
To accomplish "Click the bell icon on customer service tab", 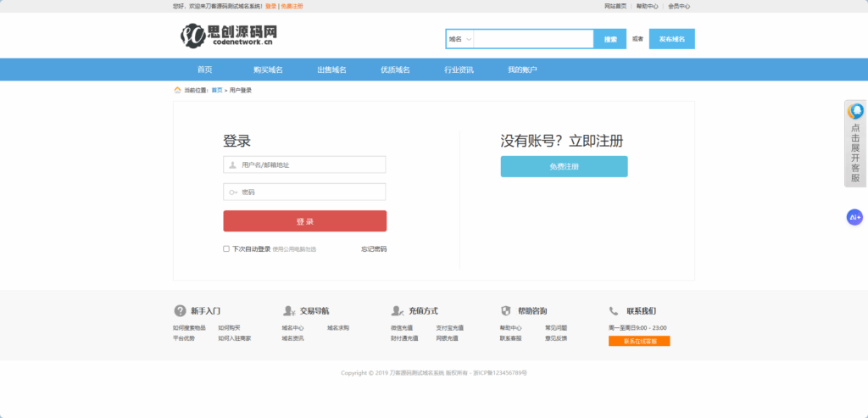I will (x=856, y=111).
